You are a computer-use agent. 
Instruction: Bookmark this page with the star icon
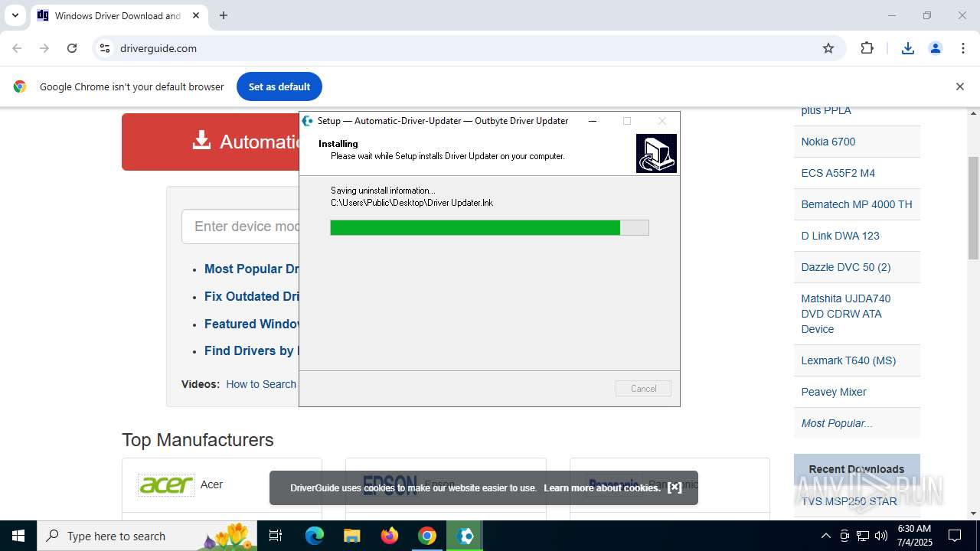click(x=828, y=48)
